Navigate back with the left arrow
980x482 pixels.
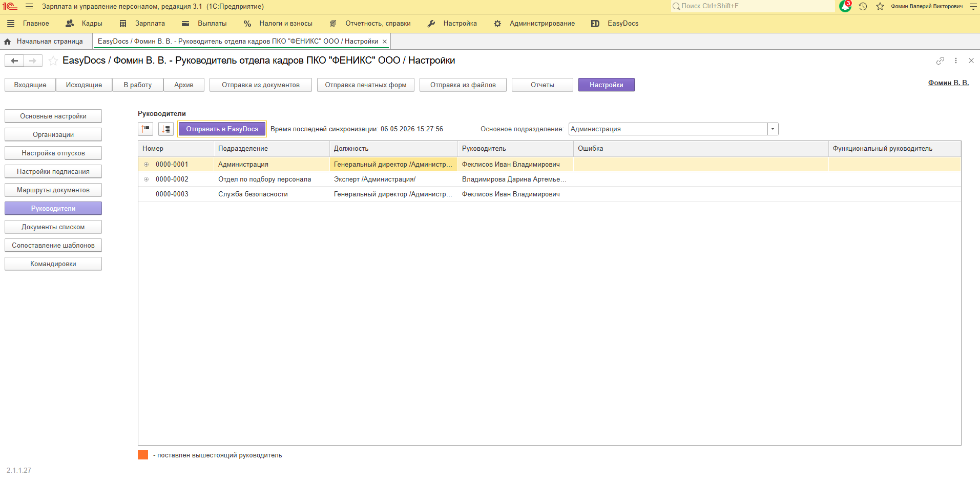click(14, 61)
